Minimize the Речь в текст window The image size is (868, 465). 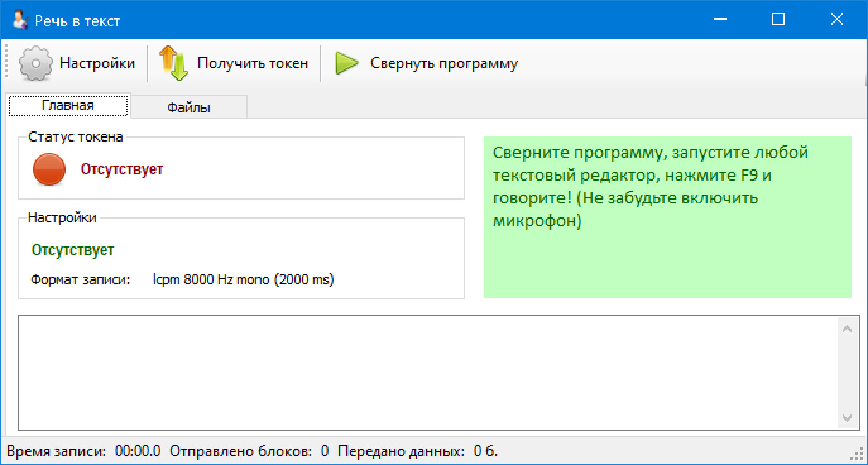pos(720,20)
